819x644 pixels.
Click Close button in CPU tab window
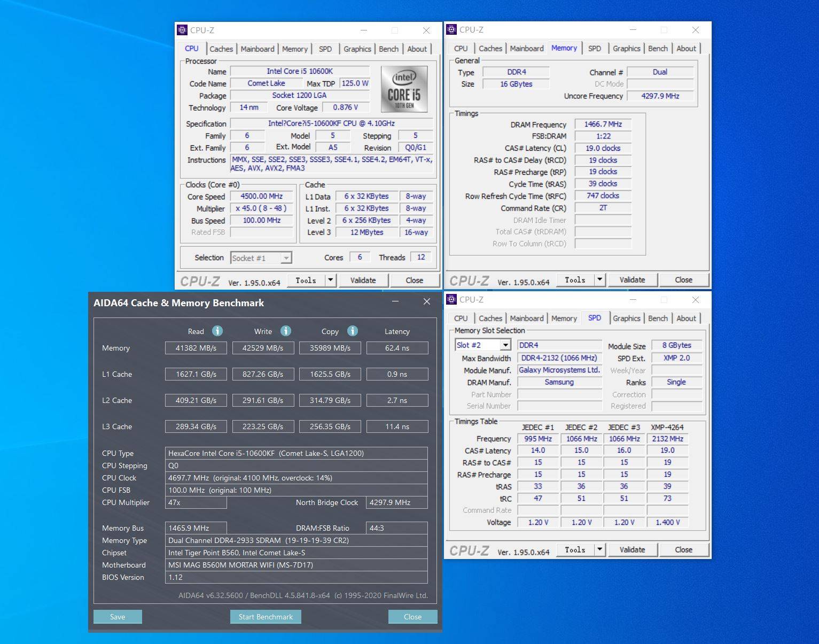(x=415, y=280)
